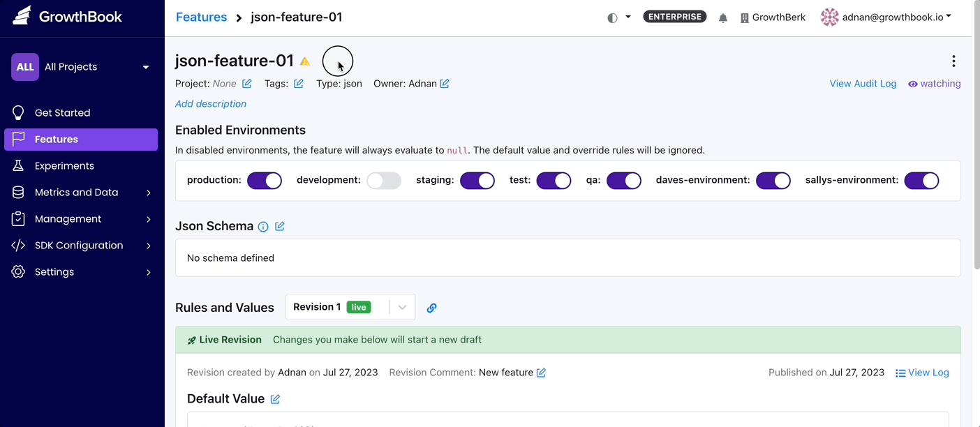Open the three-dot feature options menu

(953, 61)
